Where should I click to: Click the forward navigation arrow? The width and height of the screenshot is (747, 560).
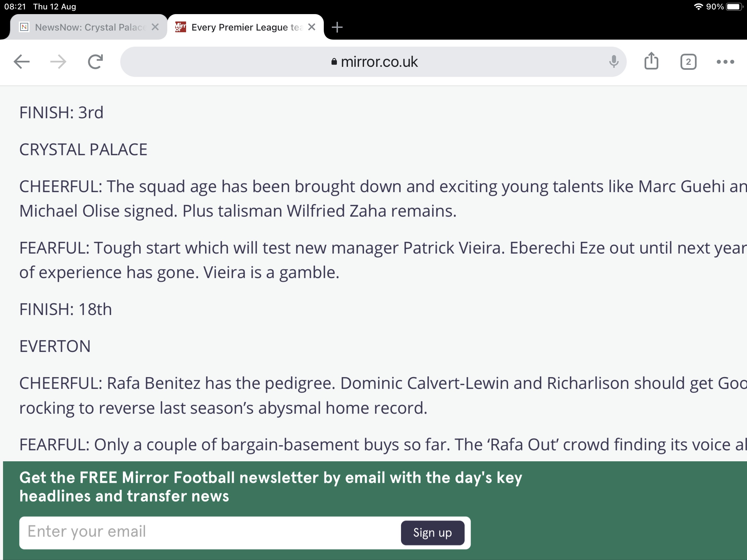tap(58, 62)
